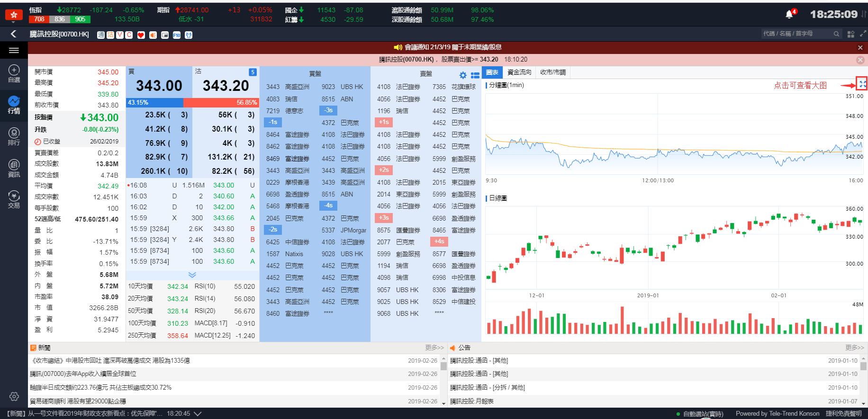This screenshot has width=868, height=419.
Task: Click the 18:25:09 clock display
Action: (x=834, y=14)
